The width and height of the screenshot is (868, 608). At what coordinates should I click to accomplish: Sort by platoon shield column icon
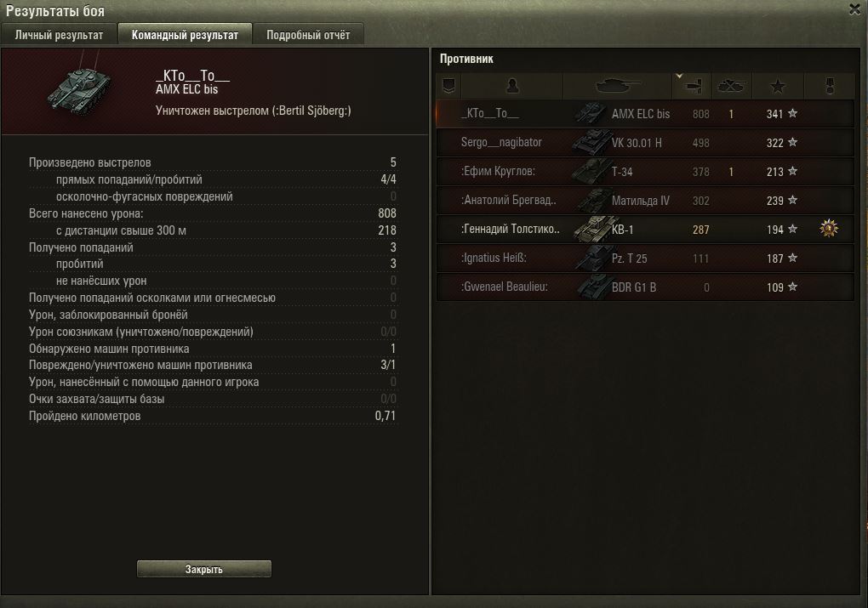pyautogui.click(x=449, y=86)
